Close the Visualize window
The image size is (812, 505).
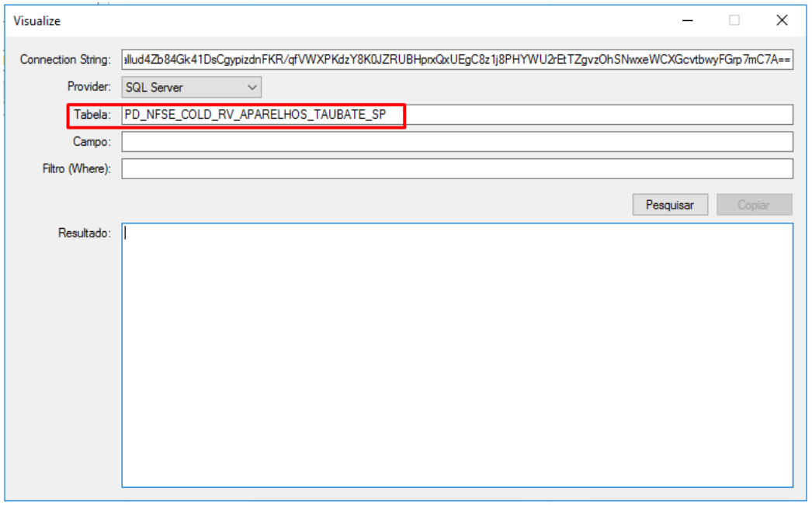coord(782,21)
